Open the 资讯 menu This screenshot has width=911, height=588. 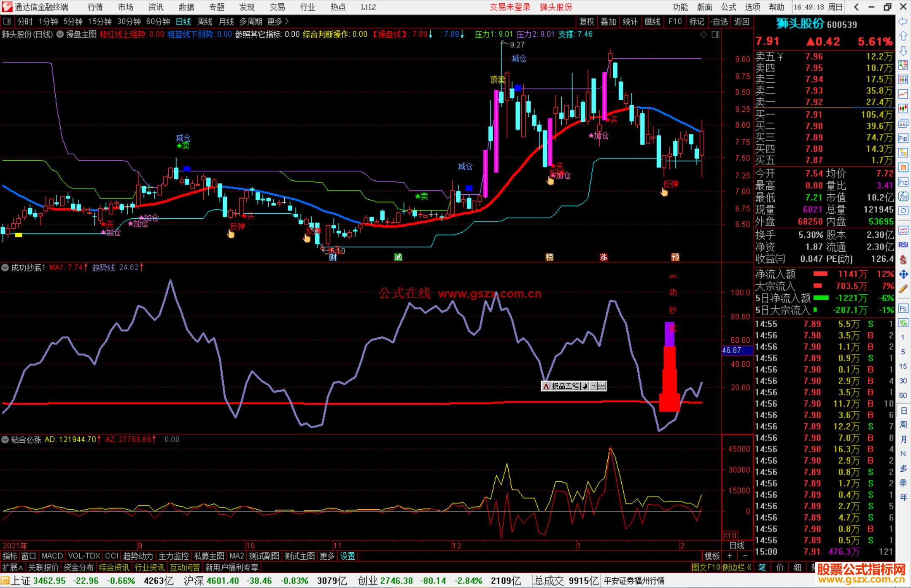(156, 7)
